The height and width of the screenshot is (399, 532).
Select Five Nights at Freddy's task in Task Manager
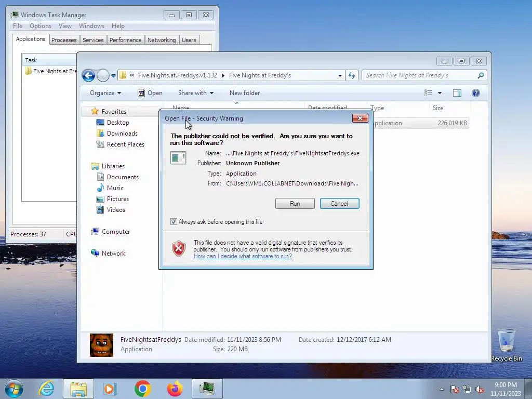click(51, 71)
